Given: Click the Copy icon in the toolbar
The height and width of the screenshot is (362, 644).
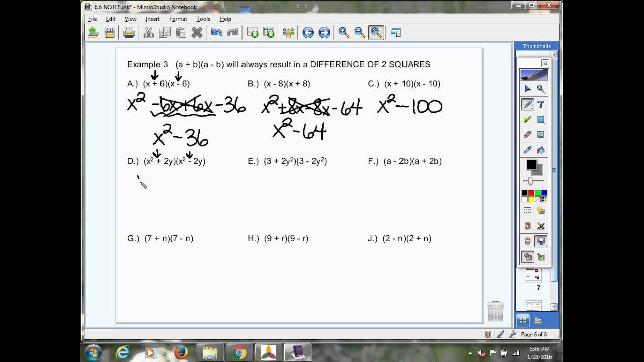Looking at the screenshot, I should pos(165,33).
